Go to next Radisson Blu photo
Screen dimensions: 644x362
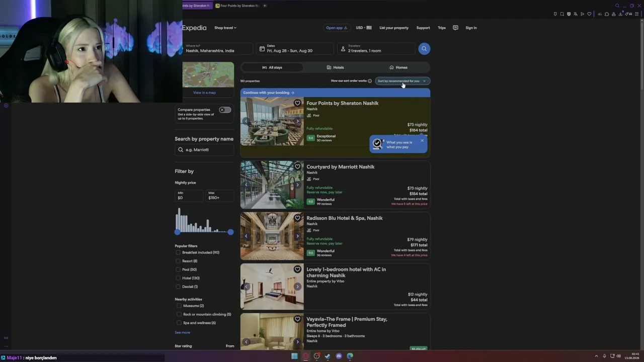click(x=297, y=236)
